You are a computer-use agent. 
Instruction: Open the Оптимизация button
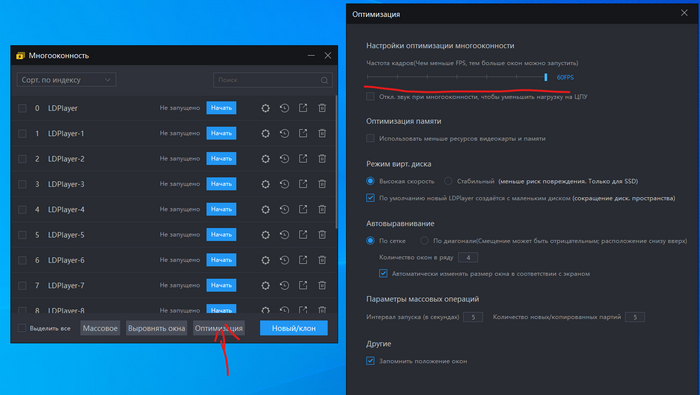[219, 328]
